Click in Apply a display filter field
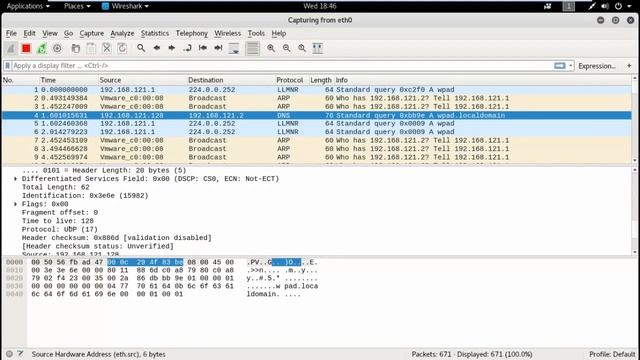Screen dimensions: 640x360 coord(282,66)
